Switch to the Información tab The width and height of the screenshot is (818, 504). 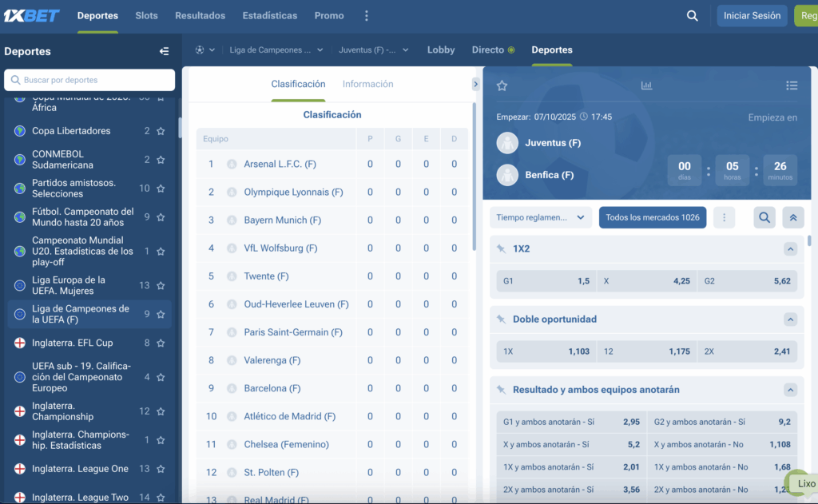click(x=367, y=84)
